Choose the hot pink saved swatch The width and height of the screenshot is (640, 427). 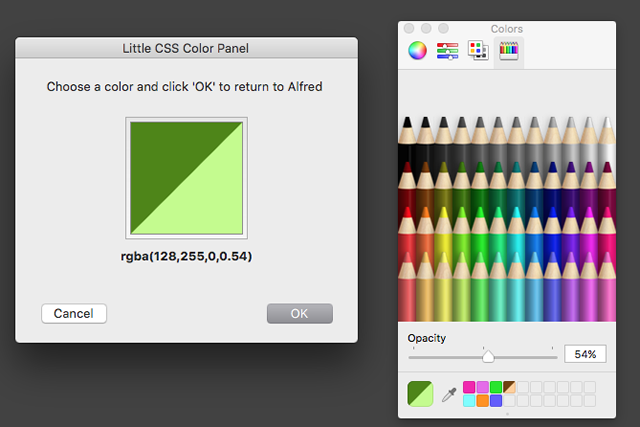[x=469, y=387]
